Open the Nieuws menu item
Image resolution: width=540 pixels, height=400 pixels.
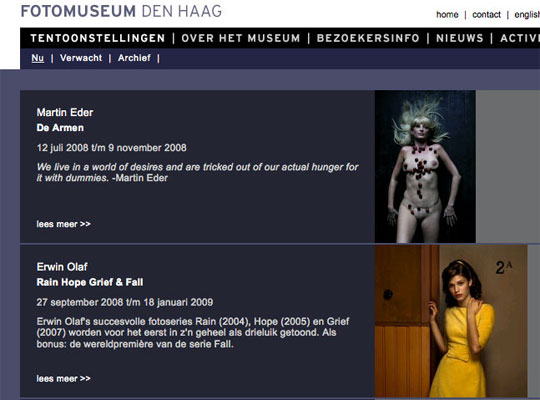click(460, 38)
